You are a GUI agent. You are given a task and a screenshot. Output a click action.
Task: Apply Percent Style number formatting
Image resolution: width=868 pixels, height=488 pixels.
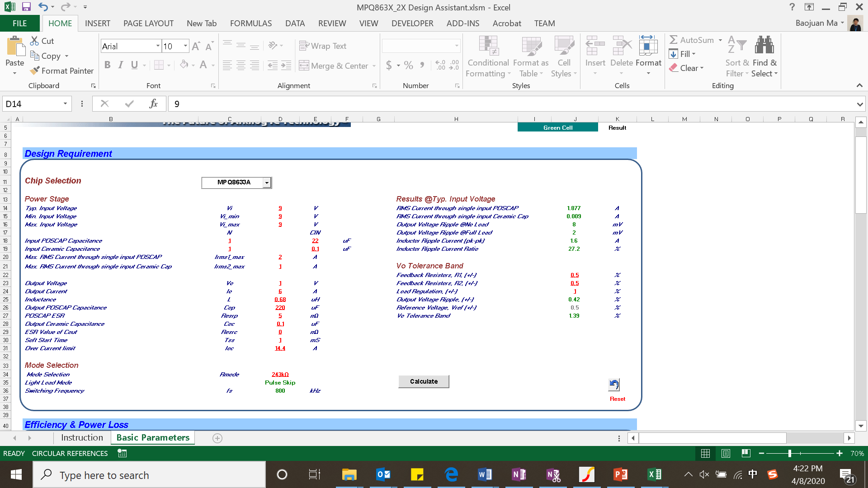click(x=408, y=65)
